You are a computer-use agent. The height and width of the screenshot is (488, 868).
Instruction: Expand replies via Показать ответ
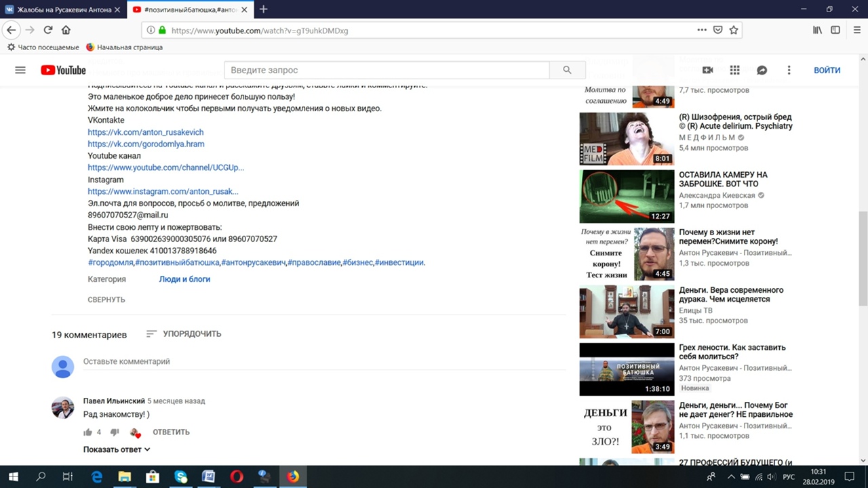(116, 449)
